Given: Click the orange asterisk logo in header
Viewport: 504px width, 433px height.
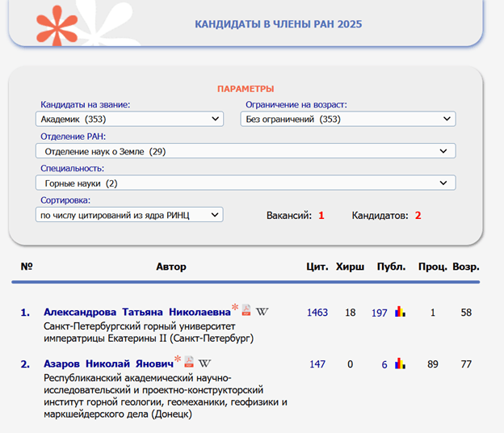Looking at the screenshot, I should coord(57,26).
